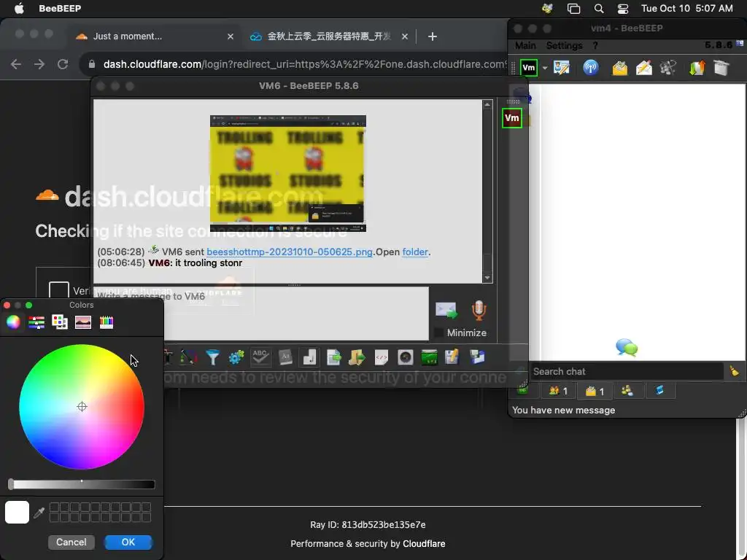Click the Search chat field
Image resolution: width=747 pixels, height=560 pixels.
pyautogui.click(x=627, y=371)
